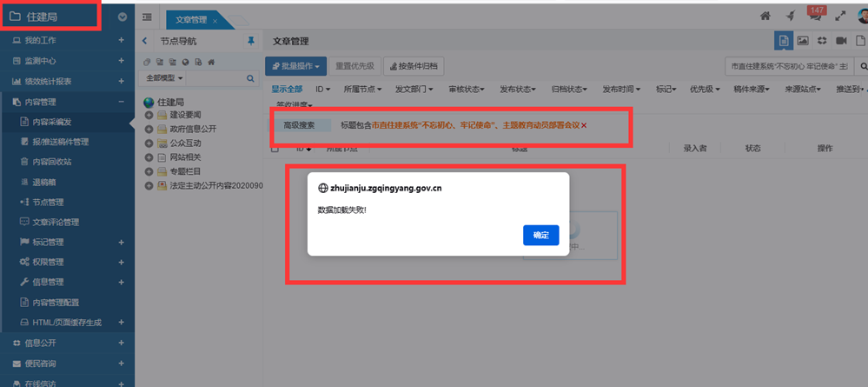This screenshot has height=387, width=868.
Task: Open the 归档状态 filter dropdown
Action: pyautogui.click(x=570, y=89)
